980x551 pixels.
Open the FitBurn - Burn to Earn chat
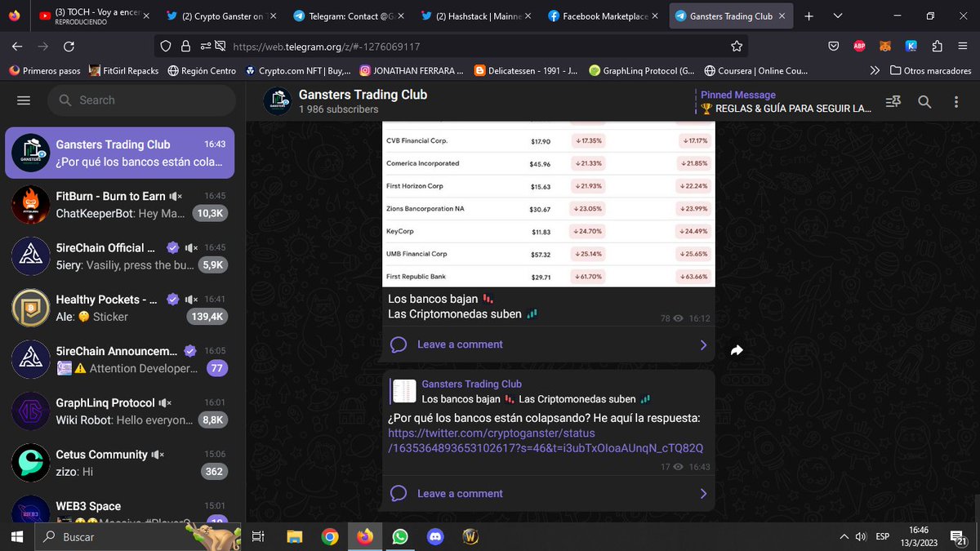tap(120, 204)
